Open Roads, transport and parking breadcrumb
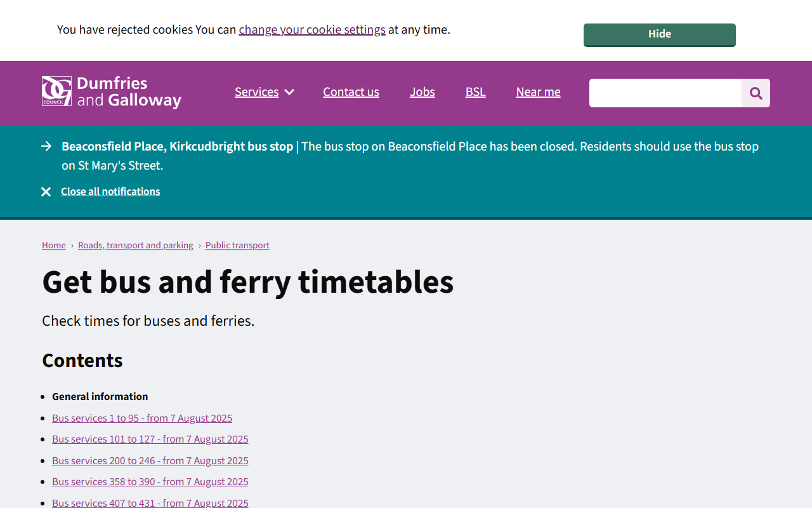Viewport: 812px width, 508px height. [x=136, y=245]
